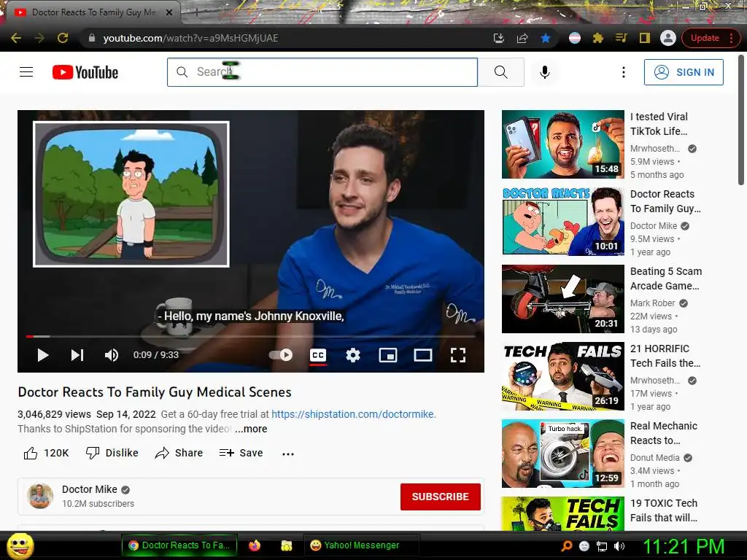Share this page icon in address bar
747x560 pixels.
click(522, 38)
